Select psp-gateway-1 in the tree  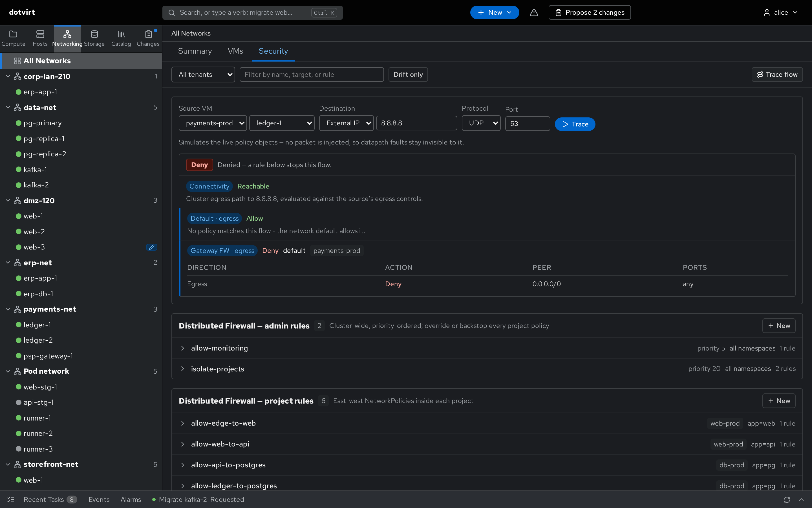click(81, 356)
